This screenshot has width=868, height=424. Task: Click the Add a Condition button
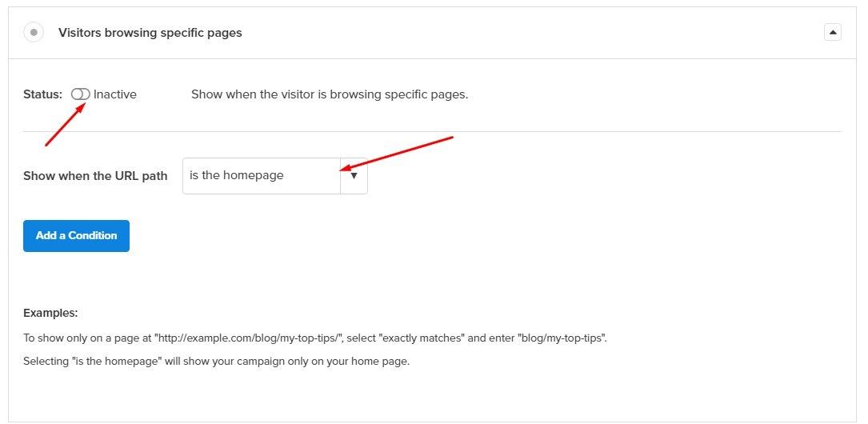76,236
